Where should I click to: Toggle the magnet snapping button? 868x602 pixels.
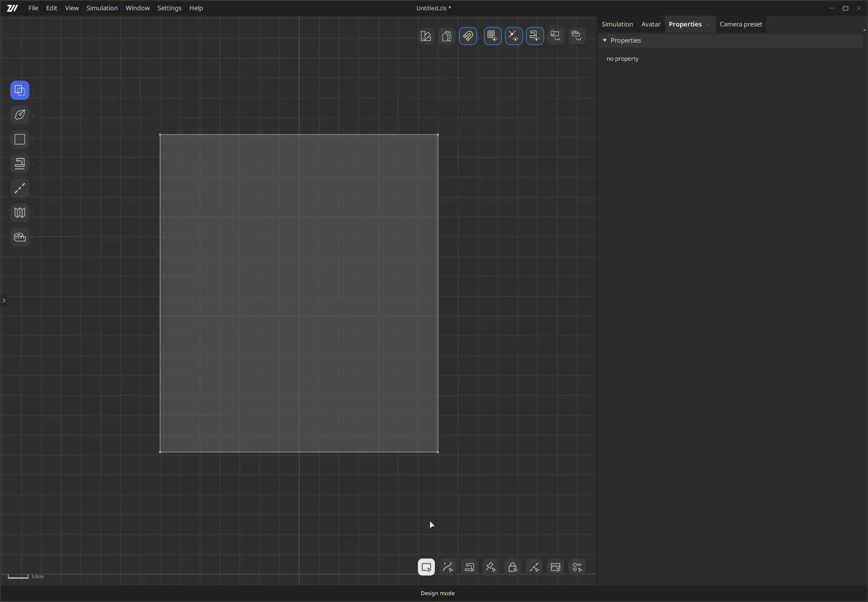coord(468,36)
